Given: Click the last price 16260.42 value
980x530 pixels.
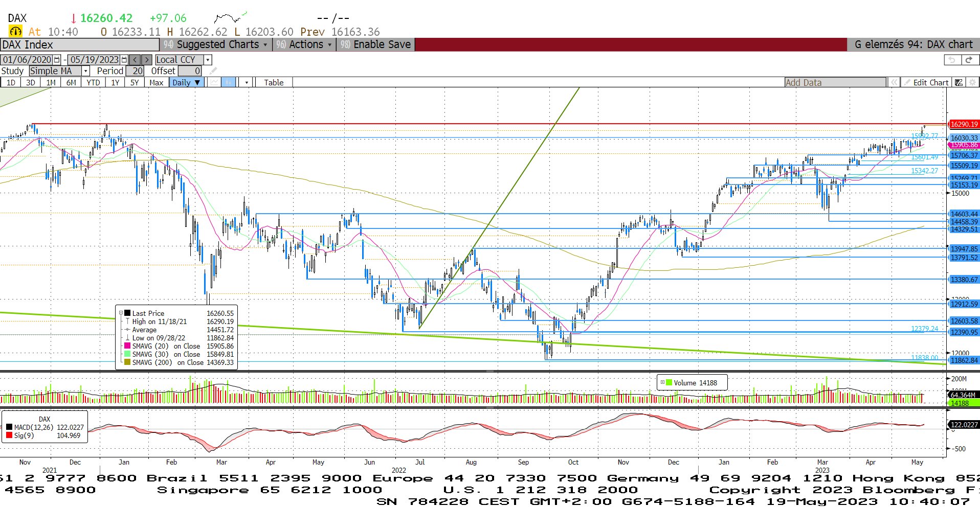Looking at the screenshot, I should [106, 18].
